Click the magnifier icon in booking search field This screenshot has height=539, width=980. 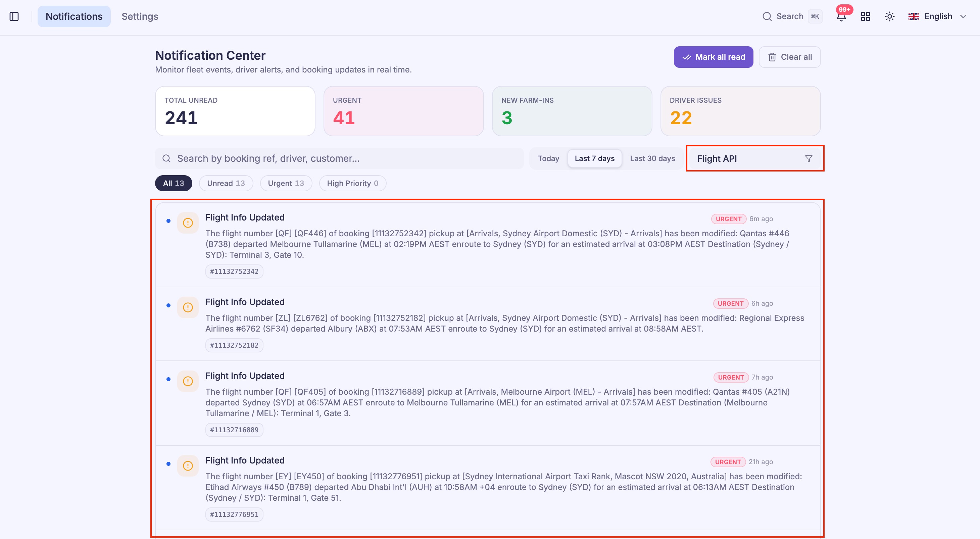(166, 158)
